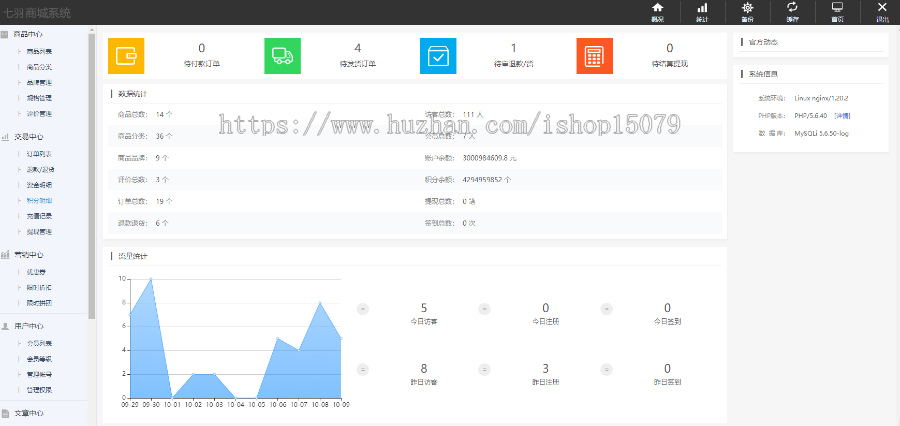Click the 文章中心 document sidebar icon
900x426 pixels.
pos(5,413)
